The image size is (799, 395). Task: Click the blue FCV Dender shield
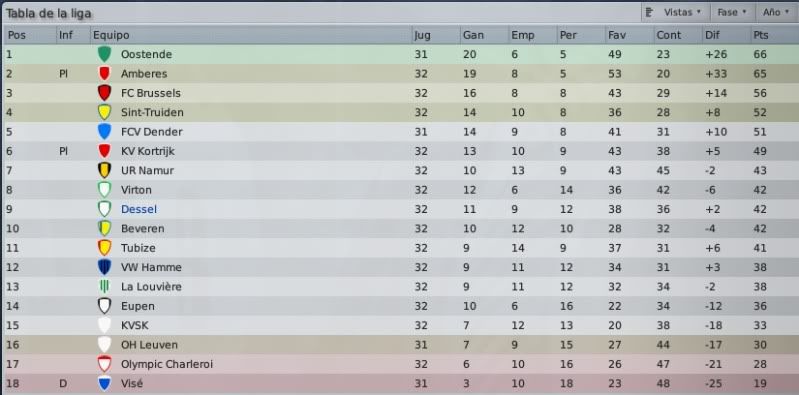104,131
